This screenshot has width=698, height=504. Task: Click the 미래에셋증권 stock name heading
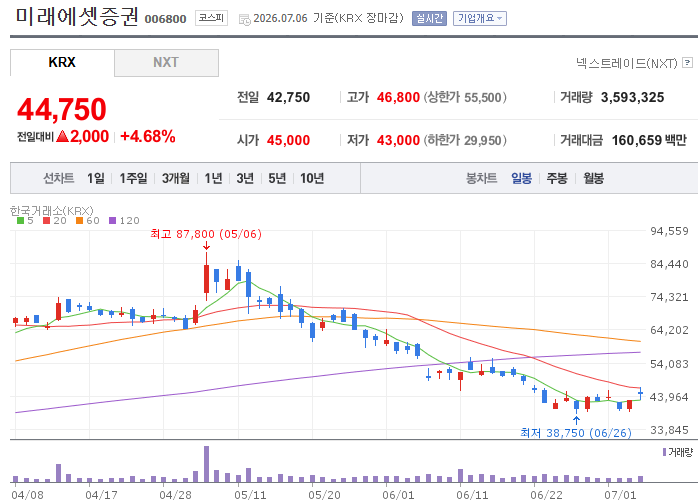77,17
